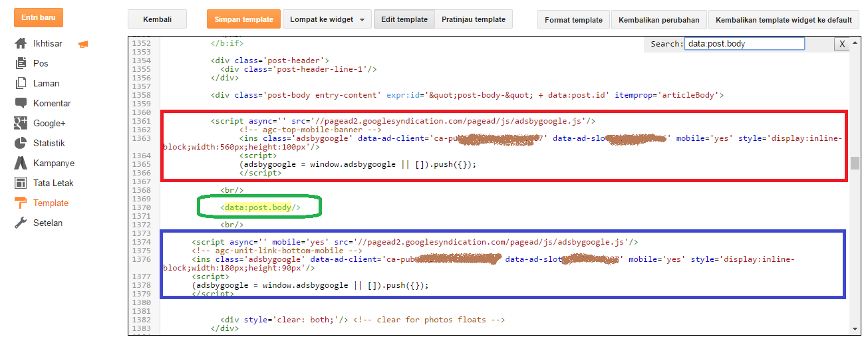The image size is (868, 339).
Task: Save with Simpan template button
Action: pyautogui.click(x=243, y=19)
